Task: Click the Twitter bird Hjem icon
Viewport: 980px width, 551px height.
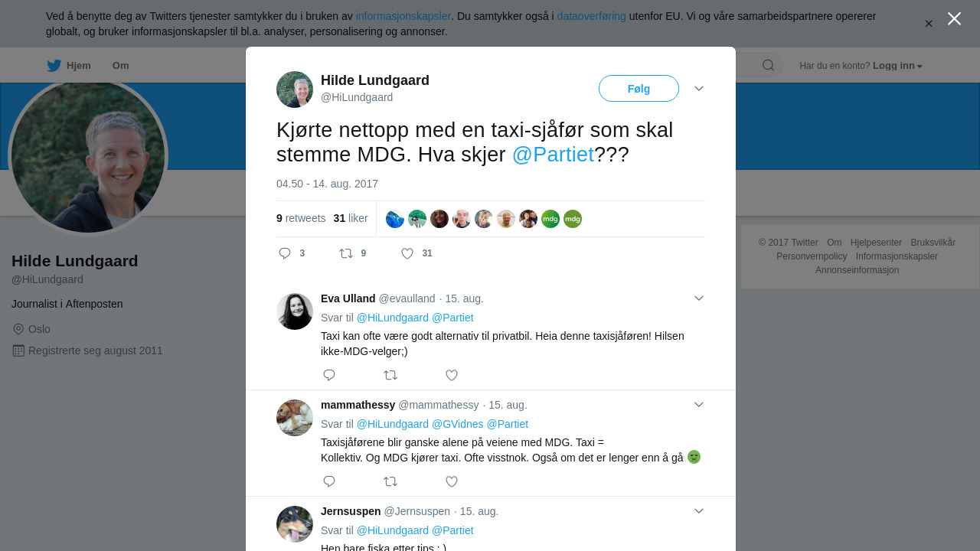Action: (54, 66)
